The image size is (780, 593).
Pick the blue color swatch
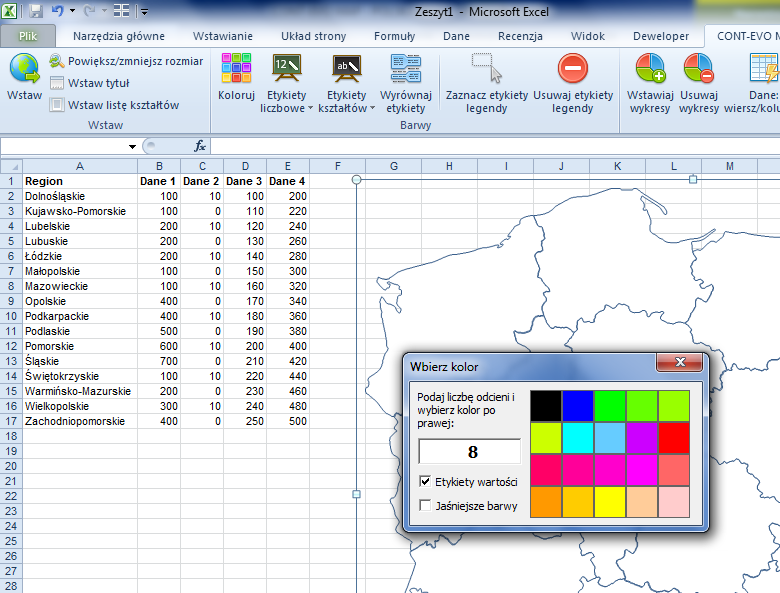click(x=578, y=406)
